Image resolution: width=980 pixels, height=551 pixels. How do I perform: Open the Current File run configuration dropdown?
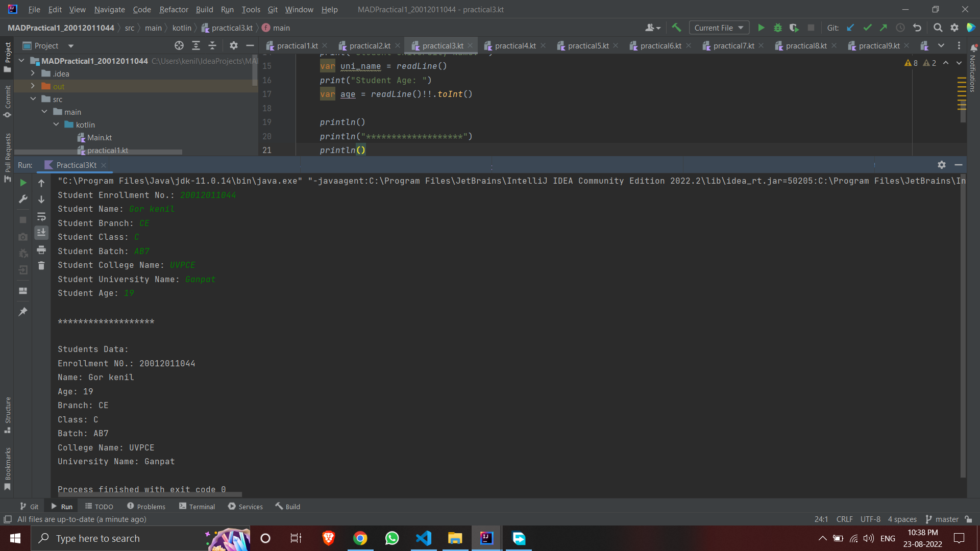719,28
